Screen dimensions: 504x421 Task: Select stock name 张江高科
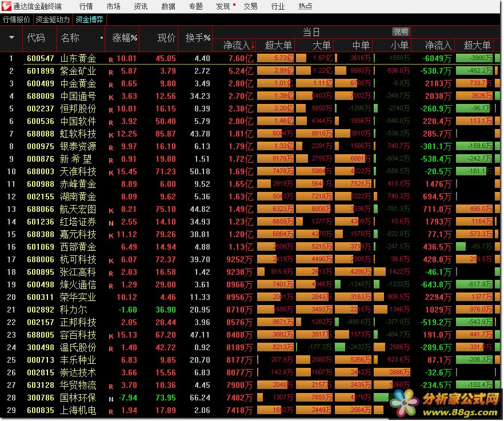point(78,272)
